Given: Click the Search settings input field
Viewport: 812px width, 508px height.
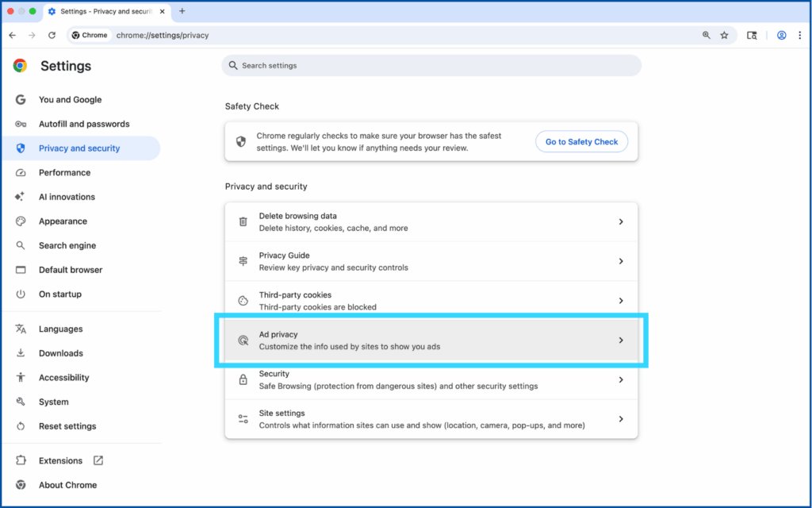Looking at the screenshot, I should point(431,66).
